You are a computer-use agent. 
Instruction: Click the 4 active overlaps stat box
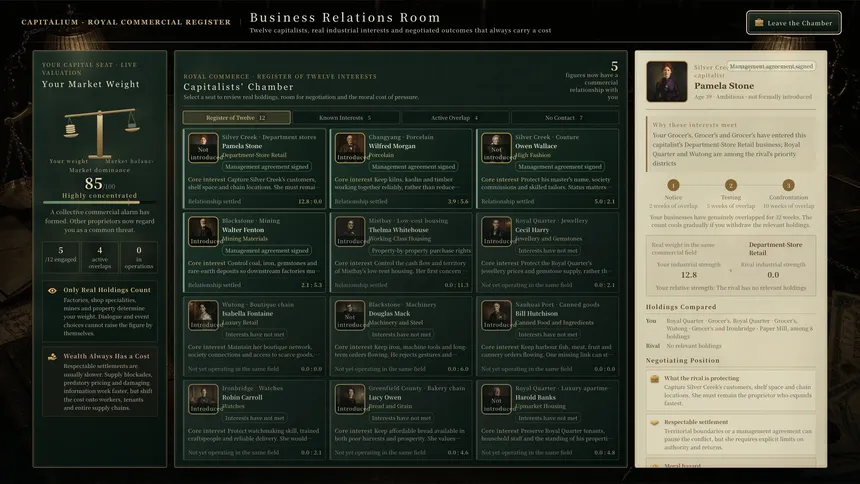coord(100,257)
